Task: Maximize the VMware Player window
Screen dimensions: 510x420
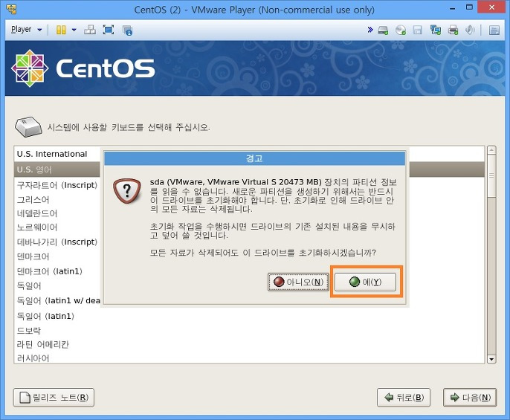Action: pyautogui.click(x=469, y=8)
